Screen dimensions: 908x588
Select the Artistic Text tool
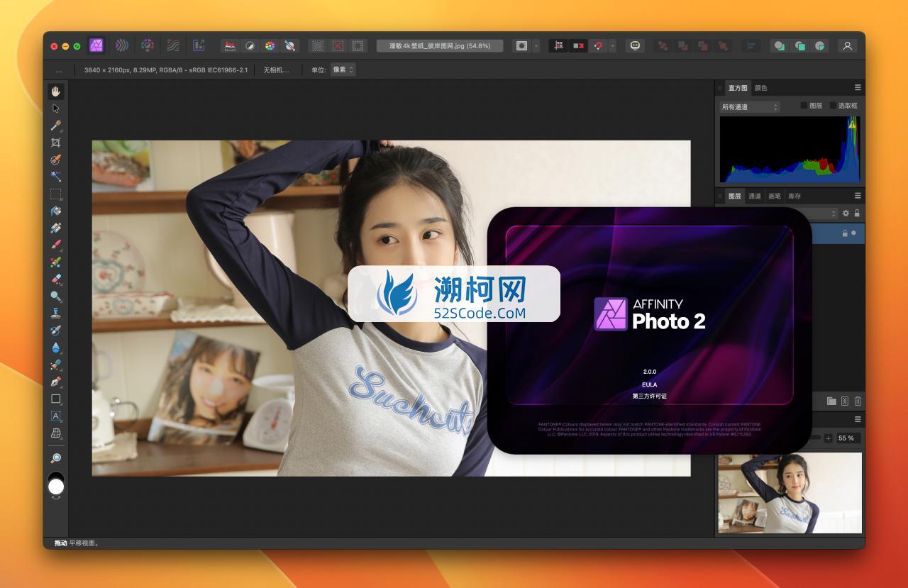(x=56, y=416)
